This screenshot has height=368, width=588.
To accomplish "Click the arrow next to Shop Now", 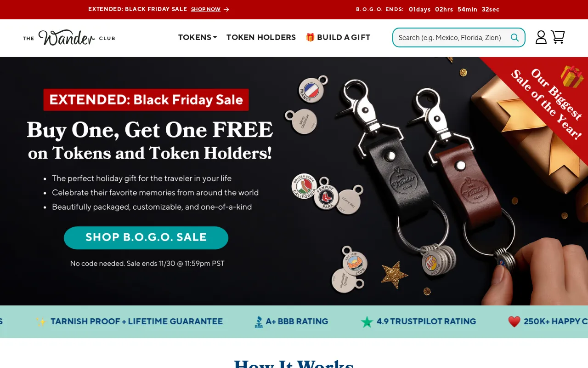I will point(226,9).
